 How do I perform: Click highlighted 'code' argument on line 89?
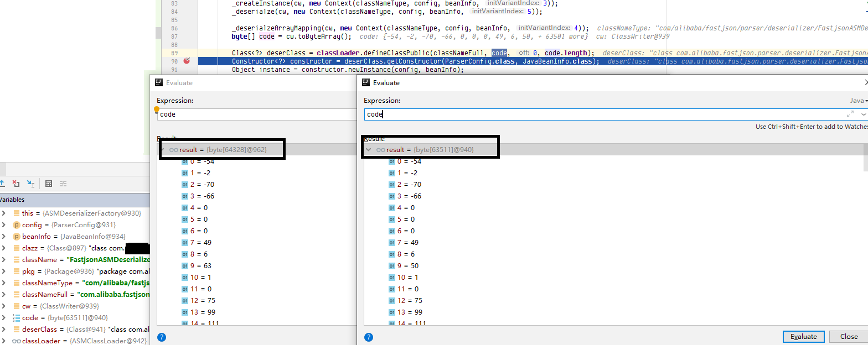499,53
